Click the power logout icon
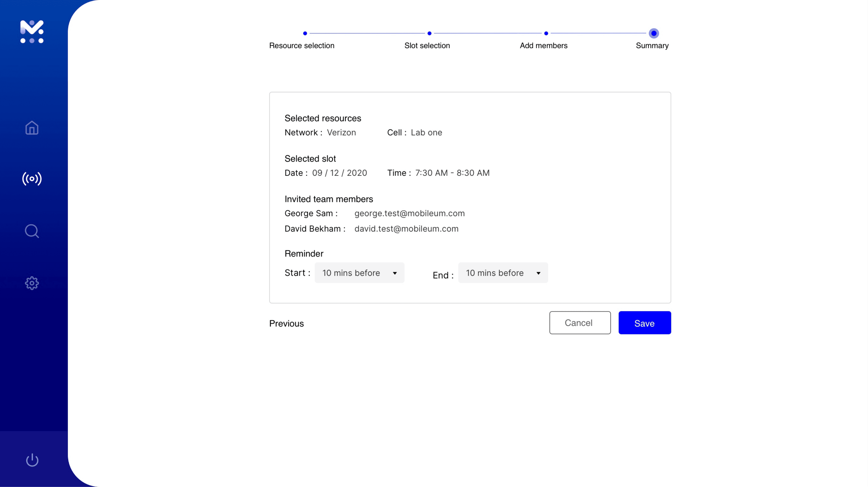The image size is (868, 487). [32, 460]
